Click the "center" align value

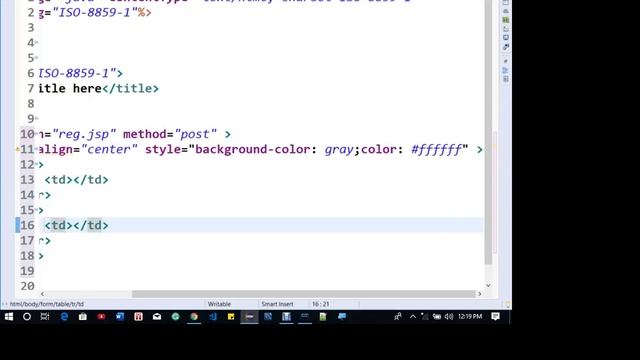(109, 149)
